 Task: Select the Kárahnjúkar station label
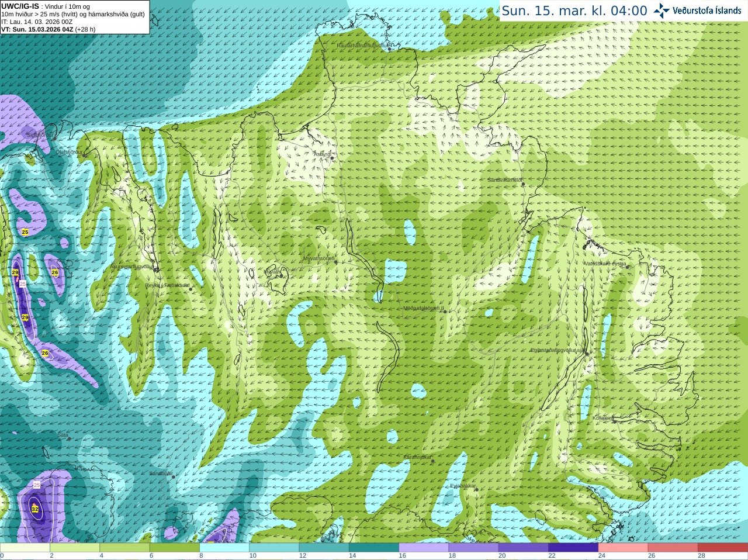417,457
